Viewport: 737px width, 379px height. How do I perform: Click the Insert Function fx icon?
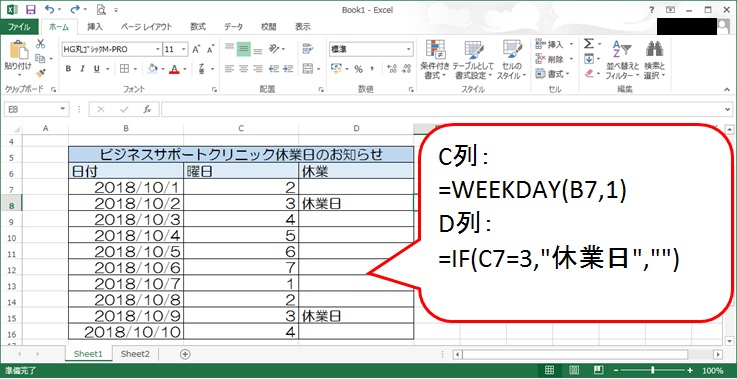pos(147,109)
